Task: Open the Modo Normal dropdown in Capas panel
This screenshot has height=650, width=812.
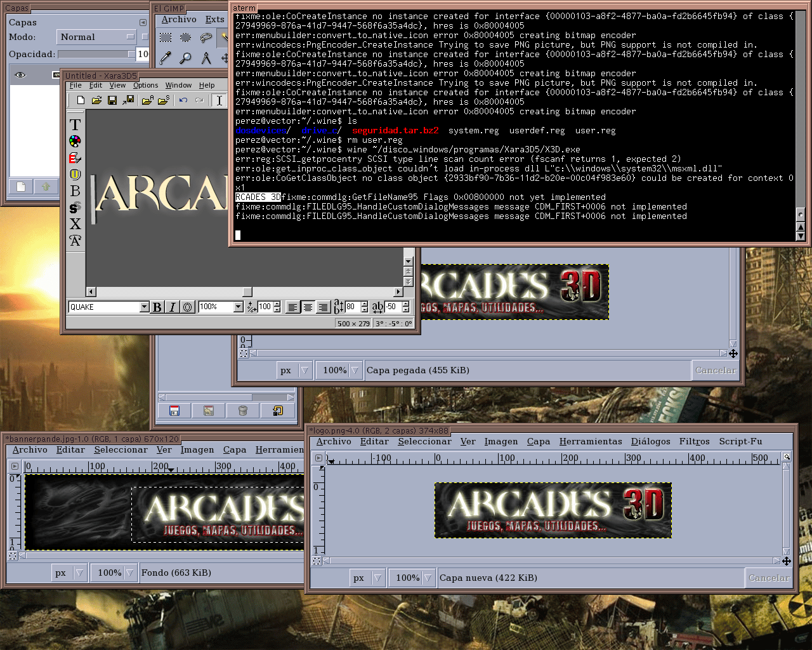Action: click(96, 37)
